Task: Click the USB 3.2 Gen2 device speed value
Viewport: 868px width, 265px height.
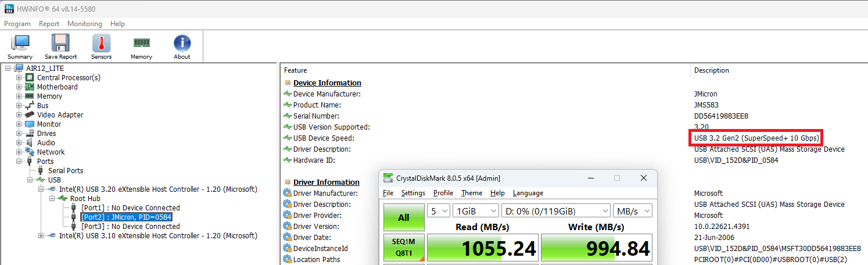Action: click(x=757, y=138)
